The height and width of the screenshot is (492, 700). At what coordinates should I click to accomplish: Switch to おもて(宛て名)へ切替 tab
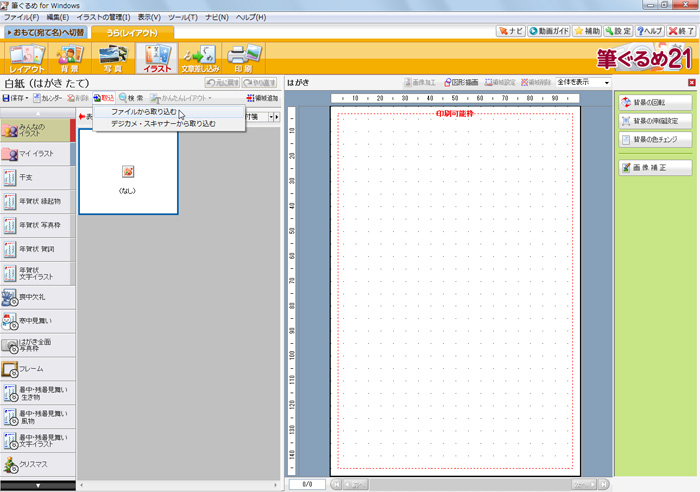(44, 32)
